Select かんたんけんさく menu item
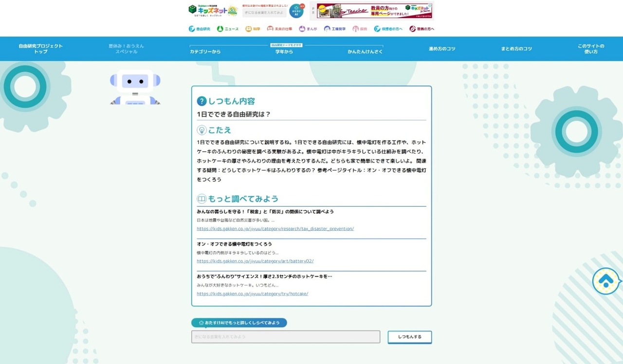 [365, 52]
